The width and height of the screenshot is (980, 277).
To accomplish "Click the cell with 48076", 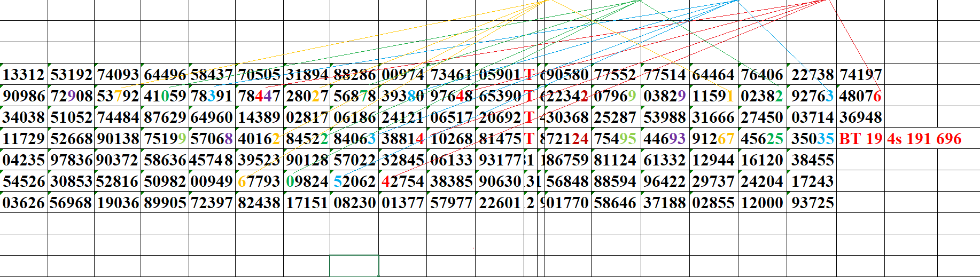I will coord(860,96).
